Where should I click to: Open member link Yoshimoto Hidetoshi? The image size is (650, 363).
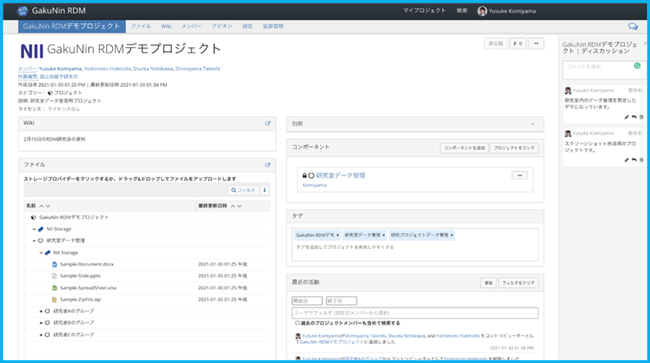point(107,69)
